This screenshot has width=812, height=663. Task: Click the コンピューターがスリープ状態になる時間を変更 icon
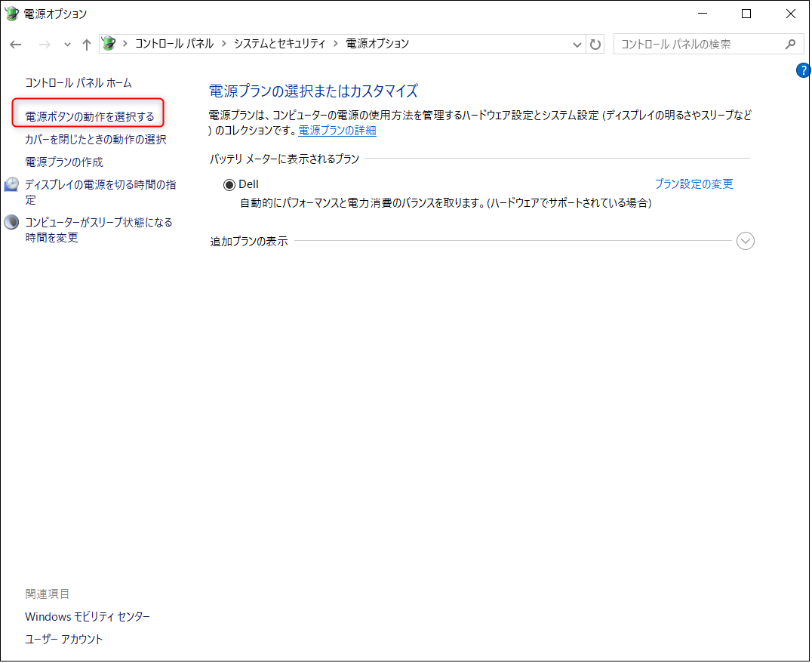click(11, 221)
